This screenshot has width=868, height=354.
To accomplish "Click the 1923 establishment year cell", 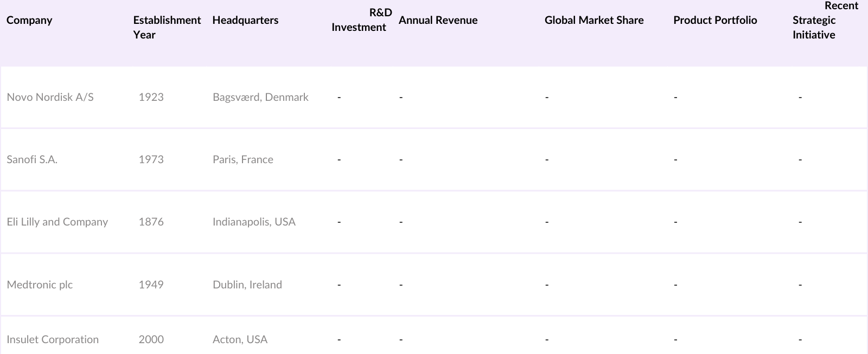I will click(x=151, y=97).
